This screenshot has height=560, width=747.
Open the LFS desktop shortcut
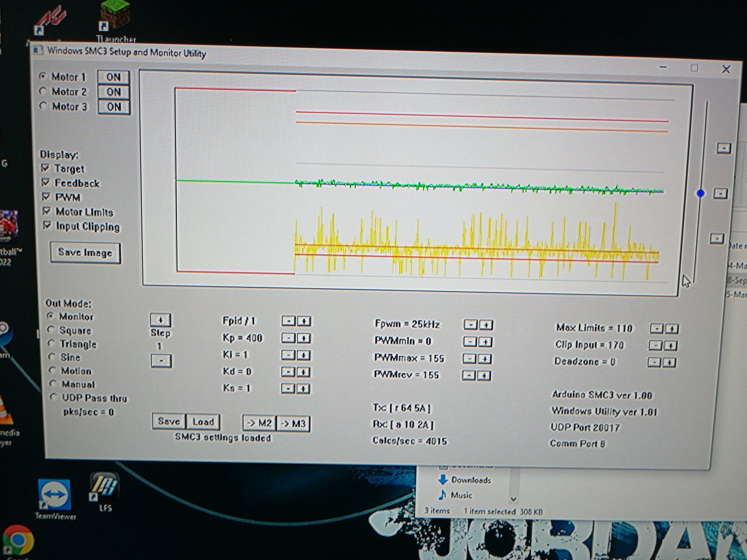pyautogui.click(x=104, y=492)
